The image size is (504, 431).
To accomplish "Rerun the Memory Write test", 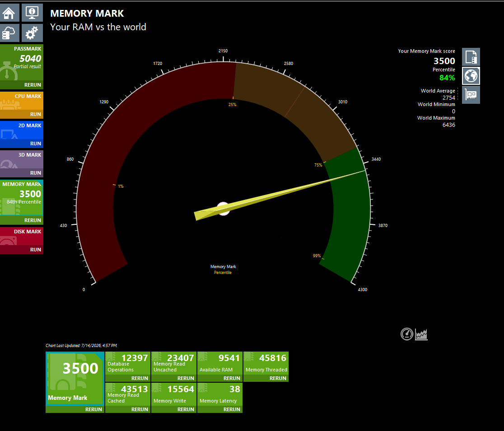I will (173, 409).
